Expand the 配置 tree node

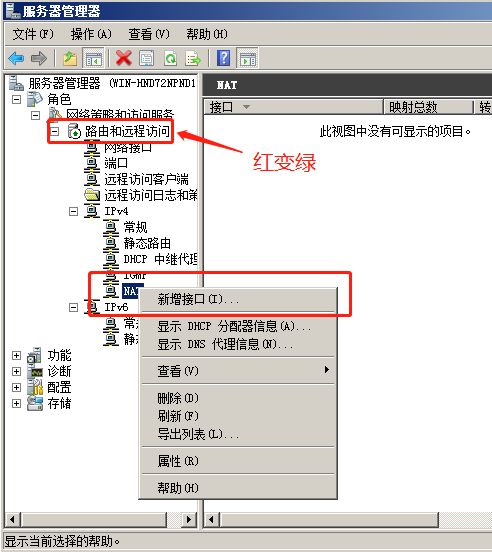point(16,388)
